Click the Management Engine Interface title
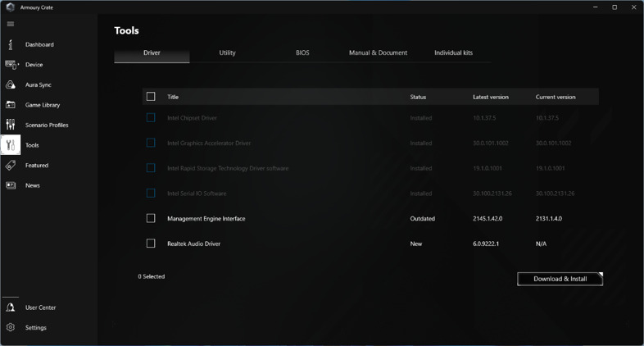This screenshot has width=644, height=346. point(206,219)
